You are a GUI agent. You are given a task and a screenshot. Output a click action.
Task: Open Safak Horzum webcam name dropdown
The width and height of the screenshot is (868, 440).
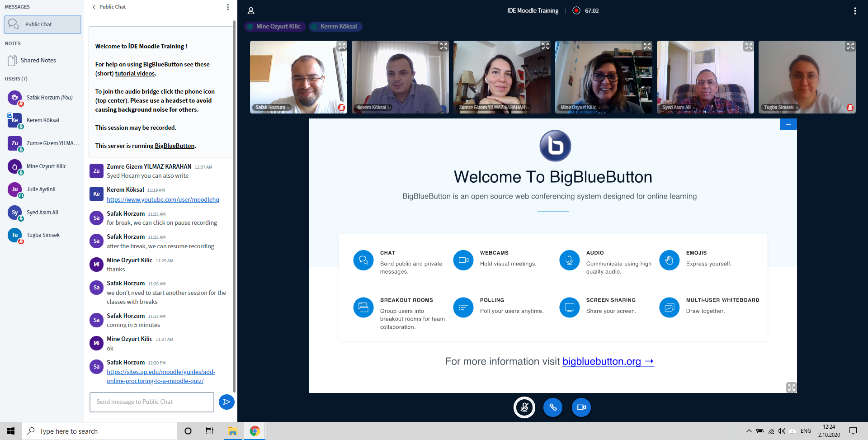[272, 108]
